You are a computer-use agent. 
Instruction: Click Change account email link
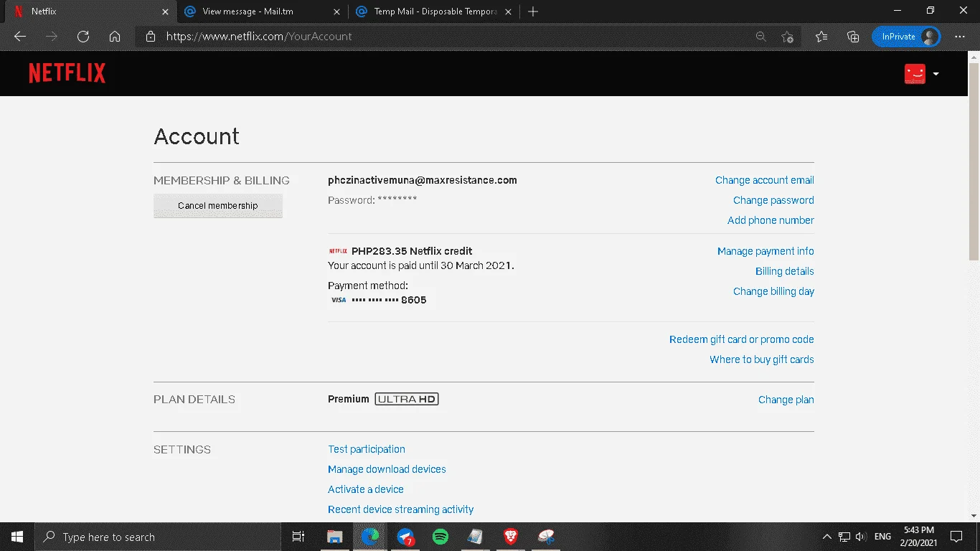(765, 180)
